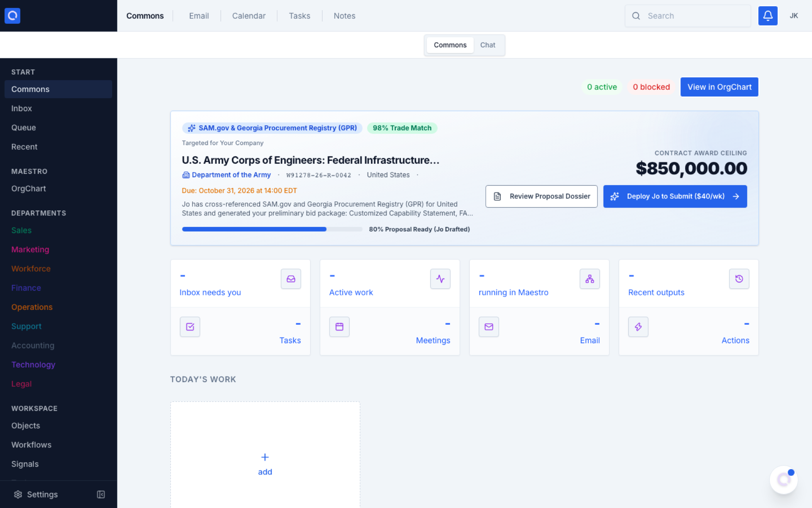Click the 0 active status pill
The image size is (812, 508).
[x=602, y=87]
